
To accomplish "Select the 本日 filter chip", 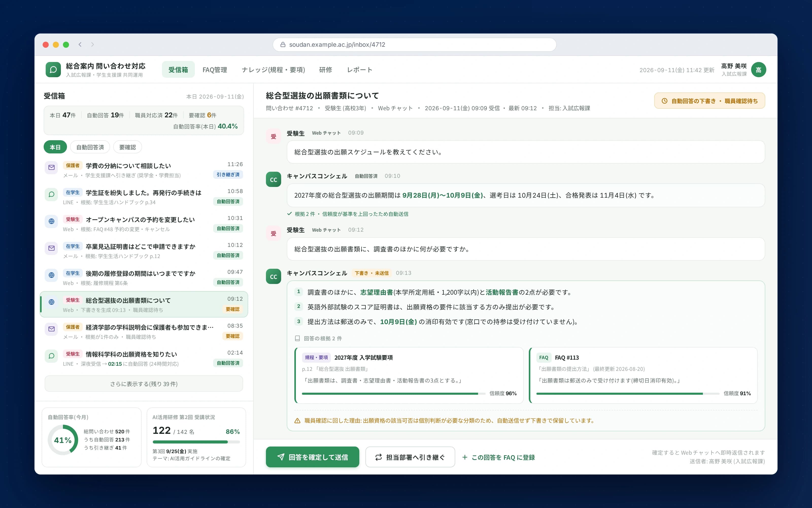I will (x=55, y=147).
